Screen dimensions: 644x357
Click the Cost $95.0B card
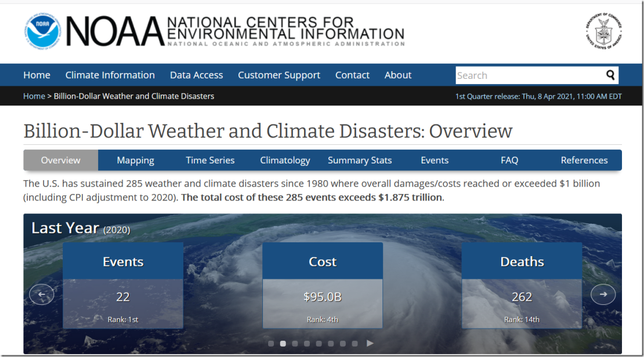pyautogui.click(x=322, y=286)
